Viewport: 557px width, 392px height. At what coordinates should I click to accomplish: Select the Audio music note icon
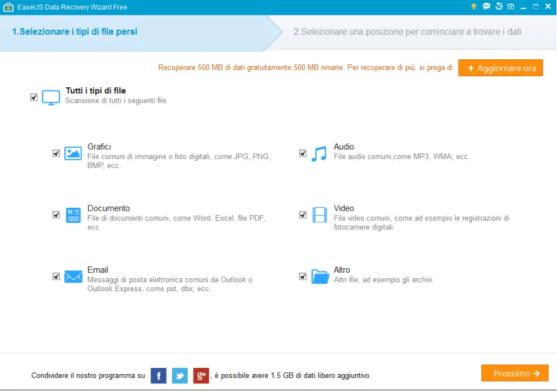pos(319,153)
